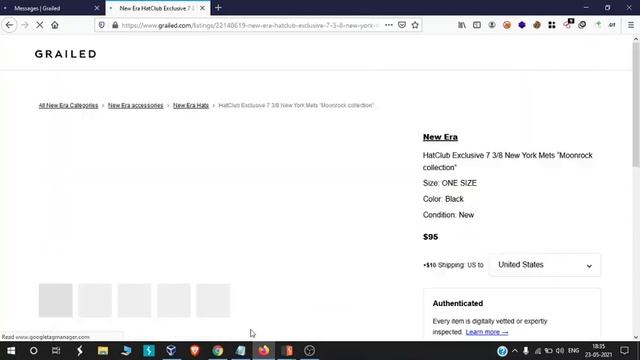Open File Explorer from taskbar
Screen dimensions: 640x360
(x=103, y=351)
